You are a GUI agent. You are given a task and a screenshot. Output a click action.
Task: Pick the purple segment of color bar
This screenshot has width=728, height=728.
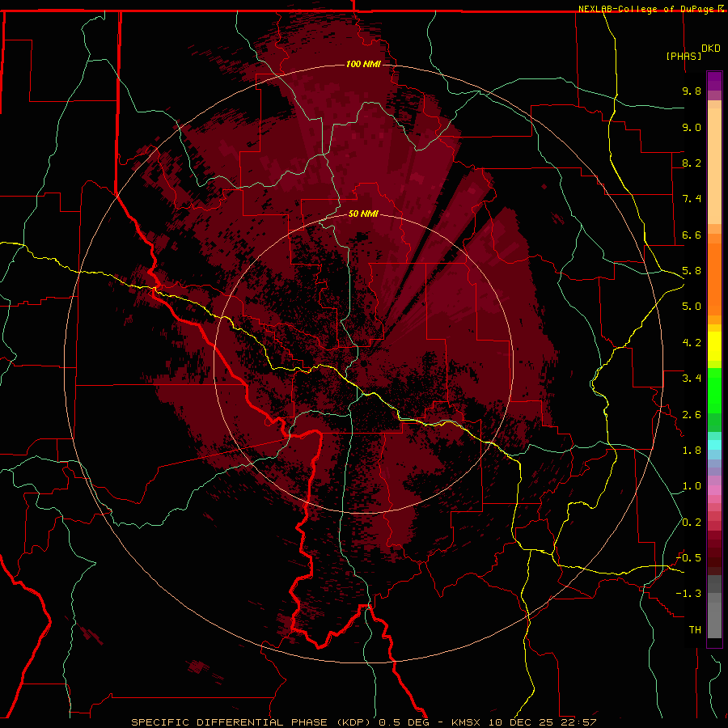714,82
